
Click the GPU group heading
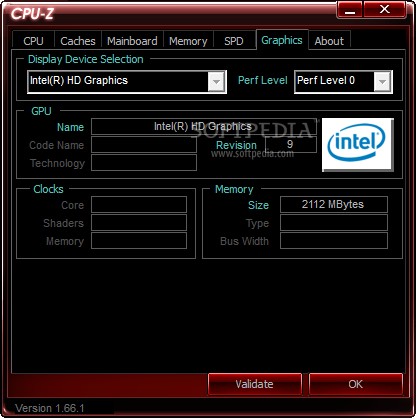pos(41,111)
